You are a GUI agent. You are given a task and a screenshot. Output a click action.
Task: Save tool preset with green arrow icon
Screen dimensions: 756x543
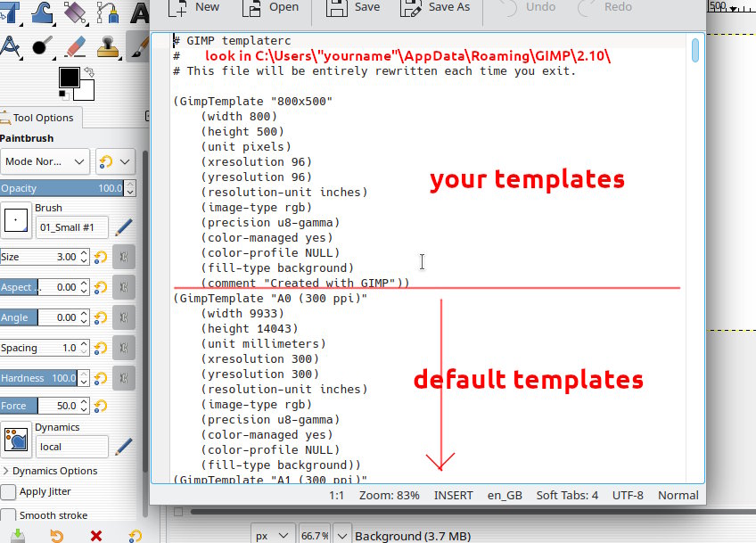17,536
